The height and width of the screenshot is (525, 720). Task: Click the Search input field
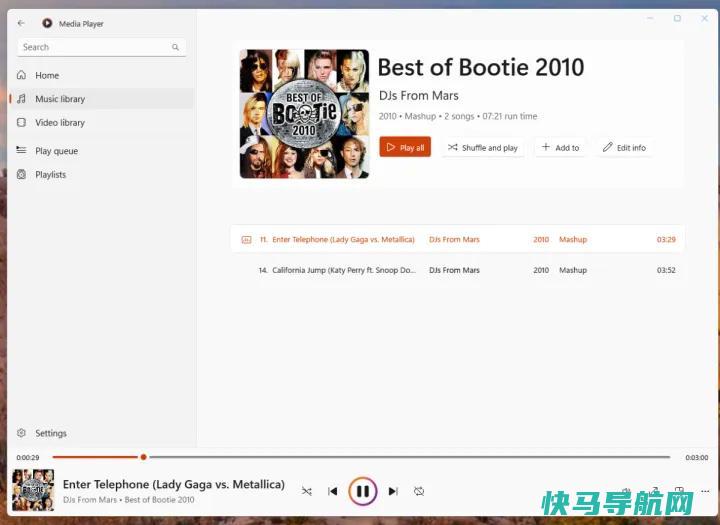[101, 47]
